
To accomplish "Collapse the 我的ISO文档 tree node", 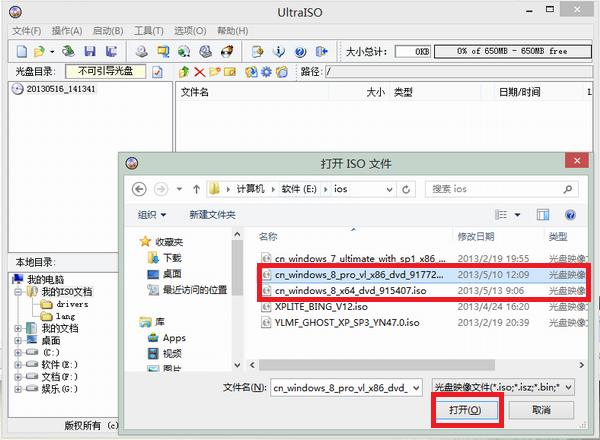I will (x=18, y=292).
